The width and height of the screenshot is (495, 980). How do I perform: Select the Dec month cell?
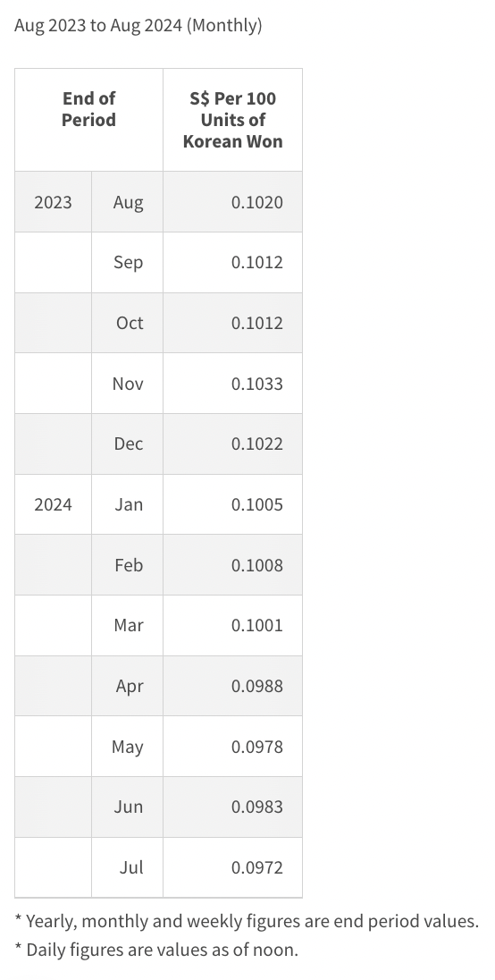click(129, 444)
